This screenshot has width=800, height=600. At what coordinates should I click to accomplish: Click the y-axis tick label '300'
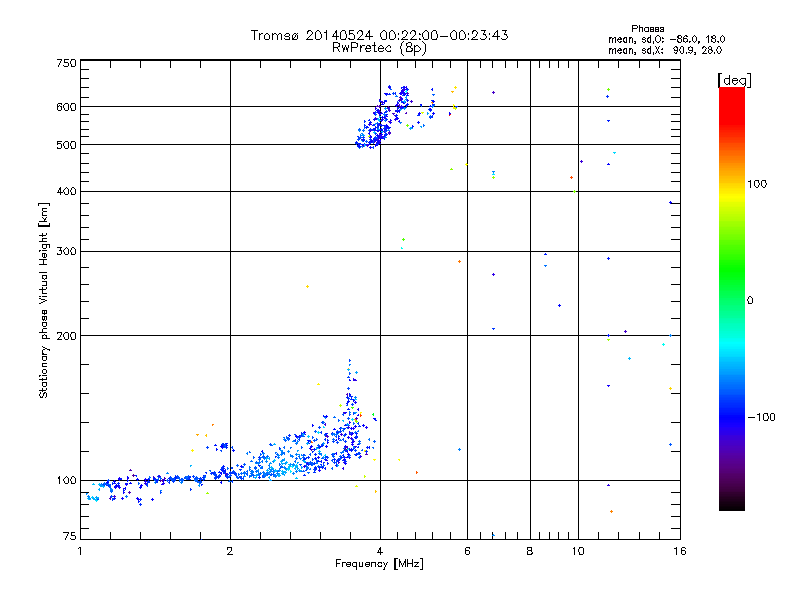point(66,251)
